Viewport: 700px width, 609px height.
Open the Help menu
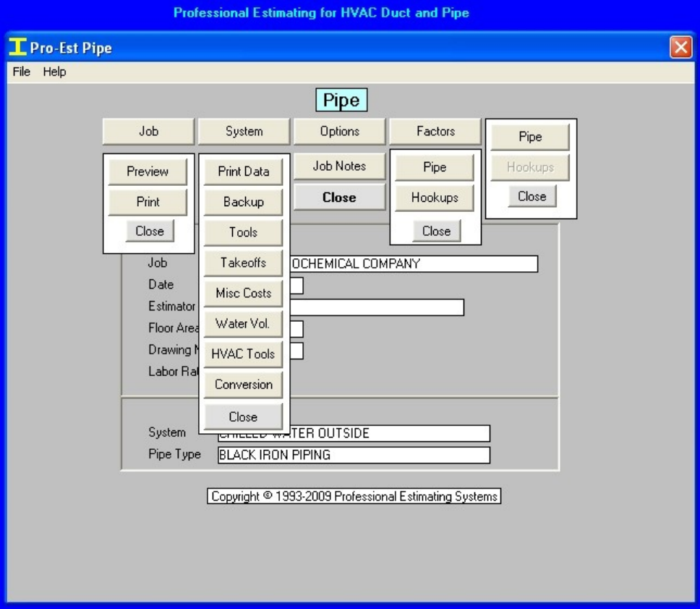coord(51,72)
